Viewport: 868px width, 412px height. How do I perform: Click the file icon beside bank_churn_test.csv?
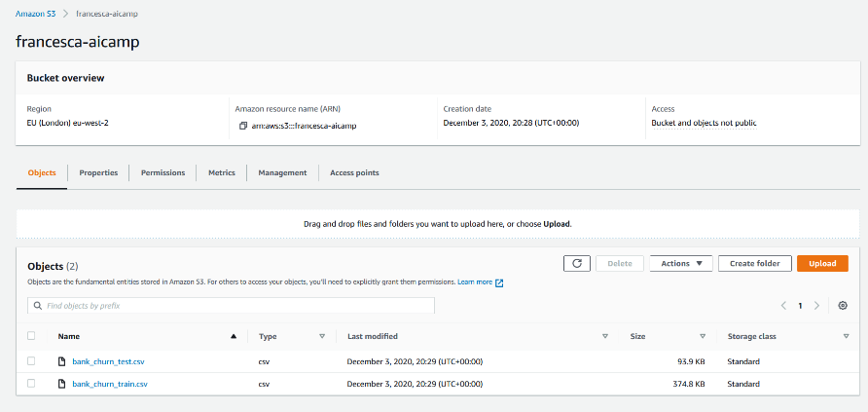click(62, 361)
